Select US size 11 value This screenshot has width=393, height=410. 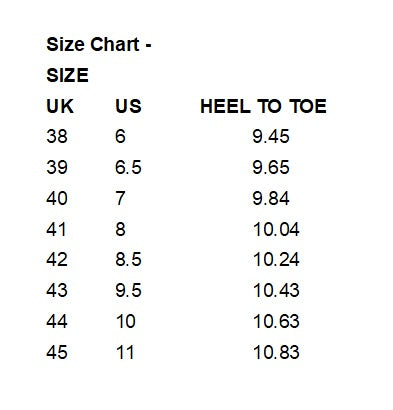click(125, 352)
